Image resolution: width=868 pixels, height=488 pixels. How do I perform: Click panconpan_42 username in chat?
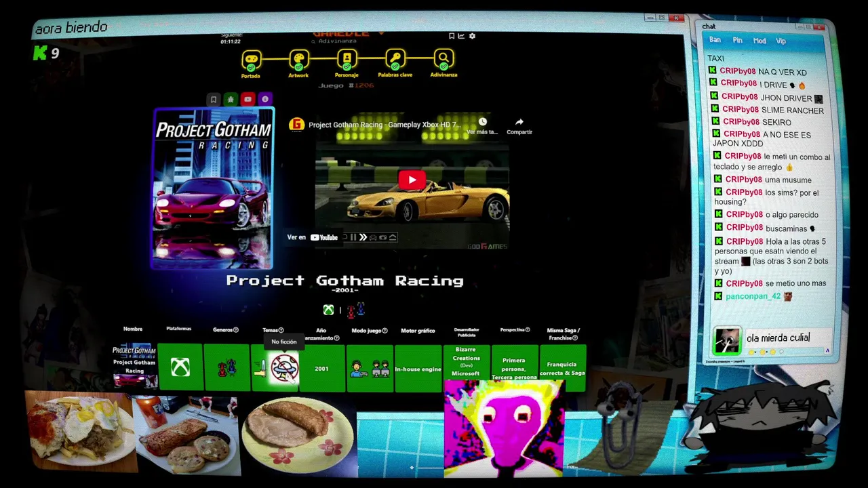[x=753, y=296]
